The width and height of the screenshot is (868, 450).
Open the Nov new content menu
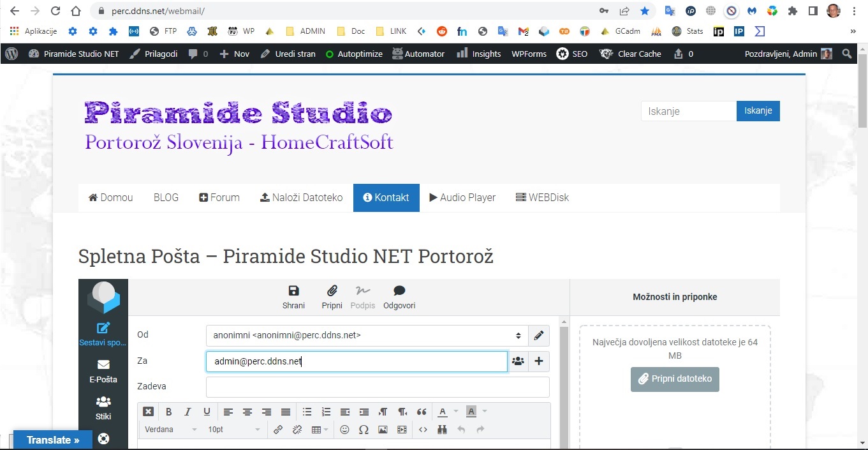[x=234, y=54]
